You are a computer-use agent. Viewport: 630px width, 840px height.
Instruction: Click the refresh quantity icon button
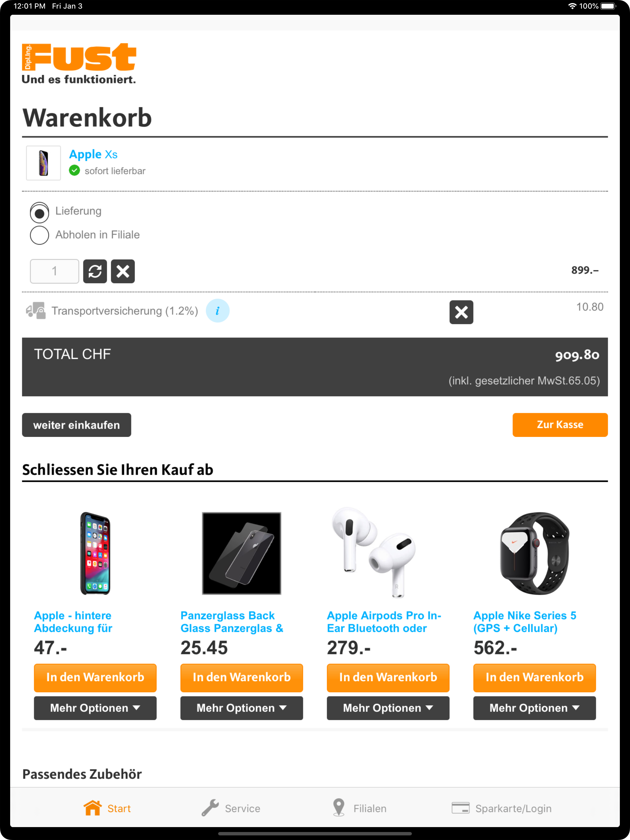pyautogui.click(x=95, y=271)
